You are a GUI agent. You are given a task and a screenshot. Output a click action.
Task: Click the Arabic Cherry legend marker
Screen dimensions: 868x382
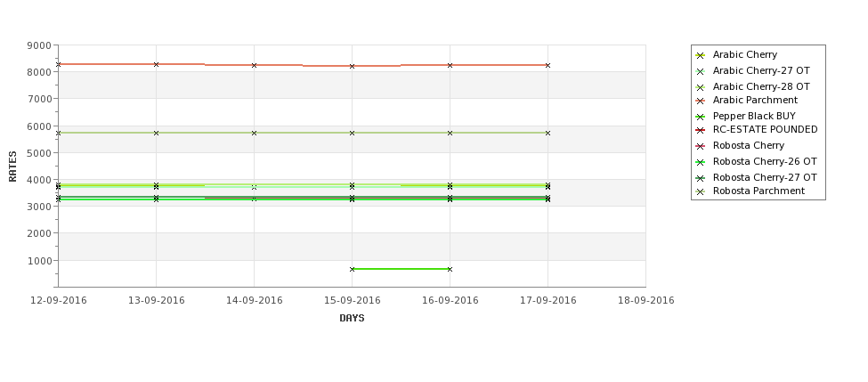coord(700,55)
